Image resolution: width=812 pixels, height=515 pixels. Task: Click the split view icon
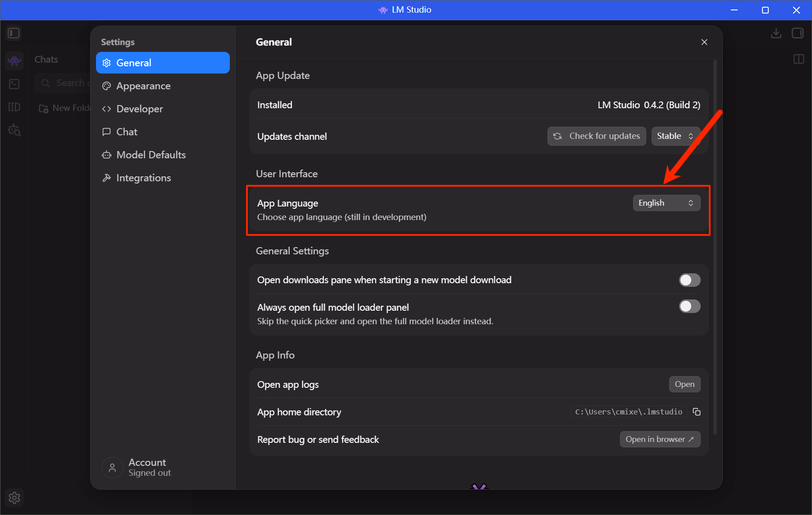798,59
